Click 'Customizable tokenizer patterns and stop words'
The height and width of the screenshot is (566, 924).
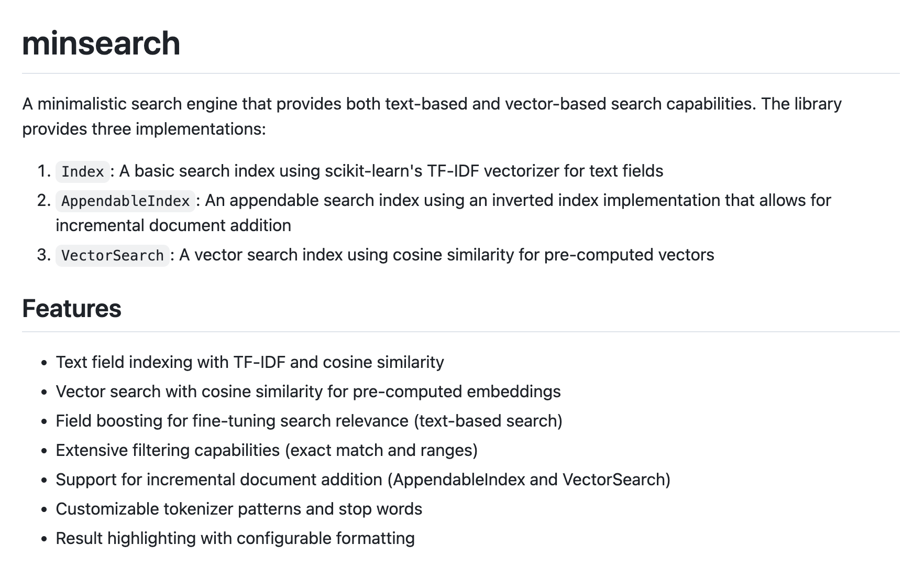pyautogui.click(x=239, y=509)
